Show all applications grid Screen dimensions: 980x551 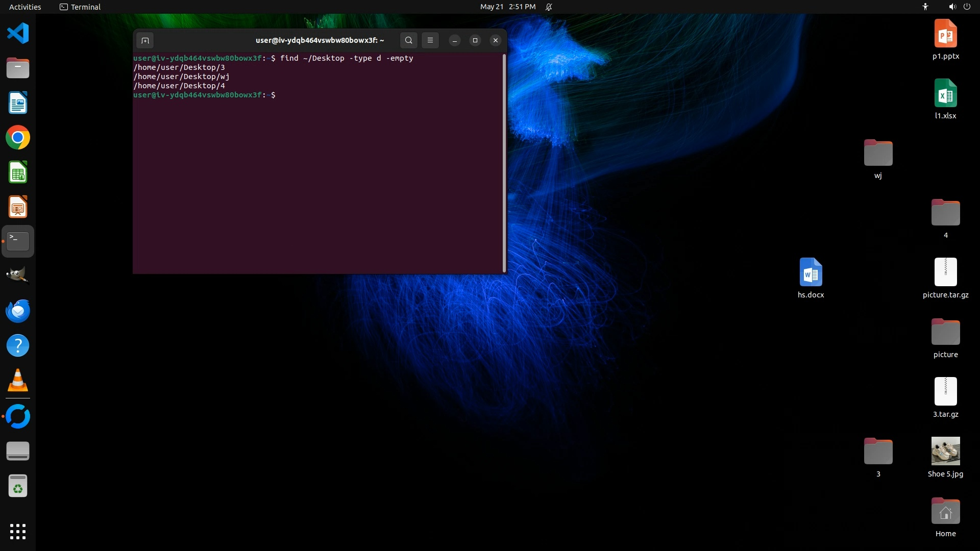18,531
